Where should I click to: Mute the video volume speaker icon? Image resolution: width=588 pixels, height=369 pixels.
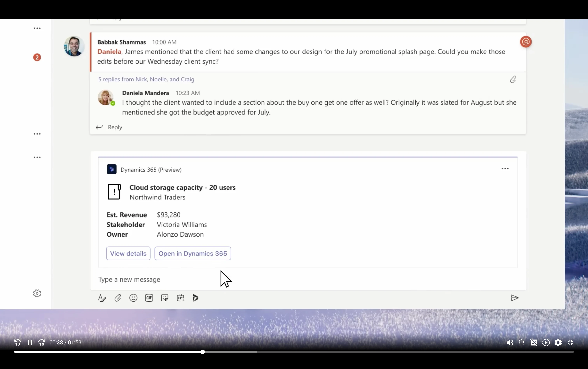(x=510, y=343)
